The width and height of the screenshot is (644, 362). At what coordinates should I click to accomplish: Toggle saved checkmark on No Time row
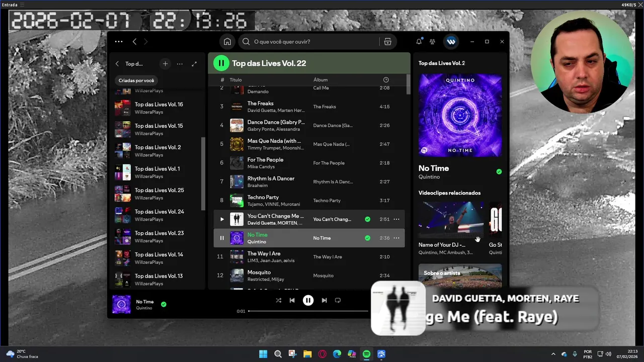(x=367, y=238)
